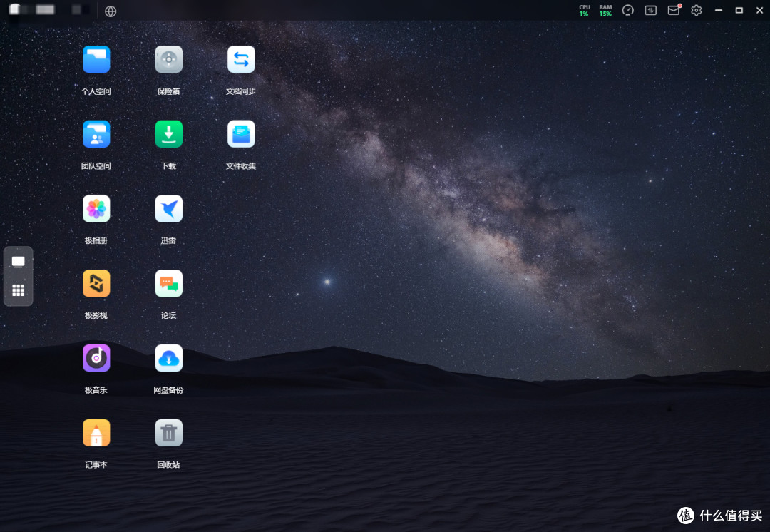Launch the 文档同步 document sync app
Image resolution: width=770 pixels, height=532 pixels.
click(241, 59)
